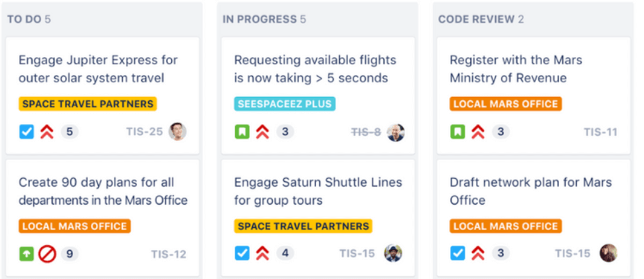This screenshot has width=644, height=279.
Task: Click the assignee avatar on TIS-8 card
Action: pos(396,133)
